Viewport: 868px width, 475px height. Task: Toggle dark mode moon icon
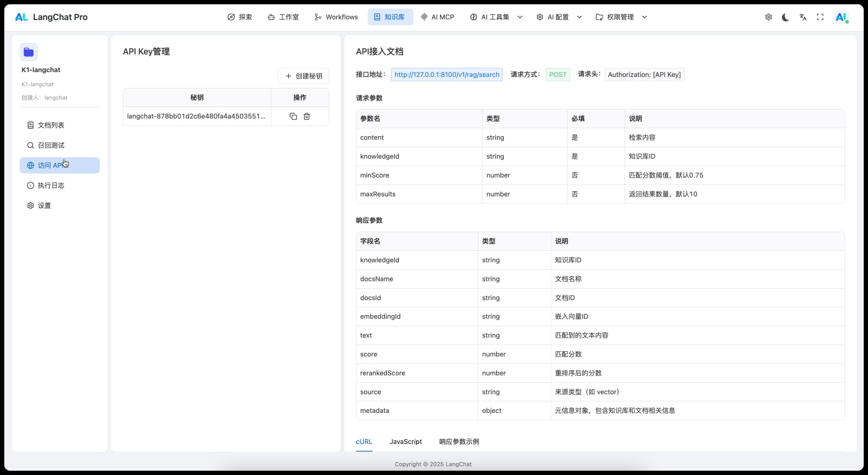pyautogui.click(x=785, y=17)
